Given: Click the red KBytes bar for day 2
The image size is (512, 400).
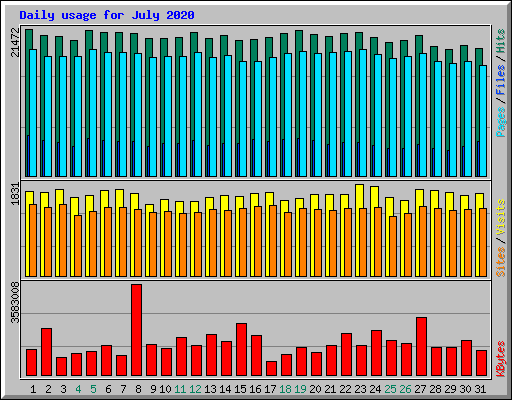Looking at the screenshot, I should coord(46,352).
